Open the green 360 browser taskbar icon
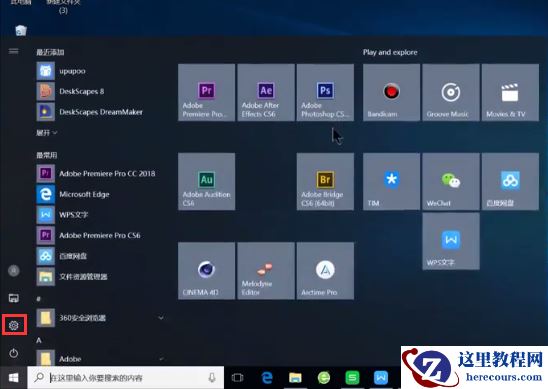This screenshot has width=548, height=389. point(324,377)
